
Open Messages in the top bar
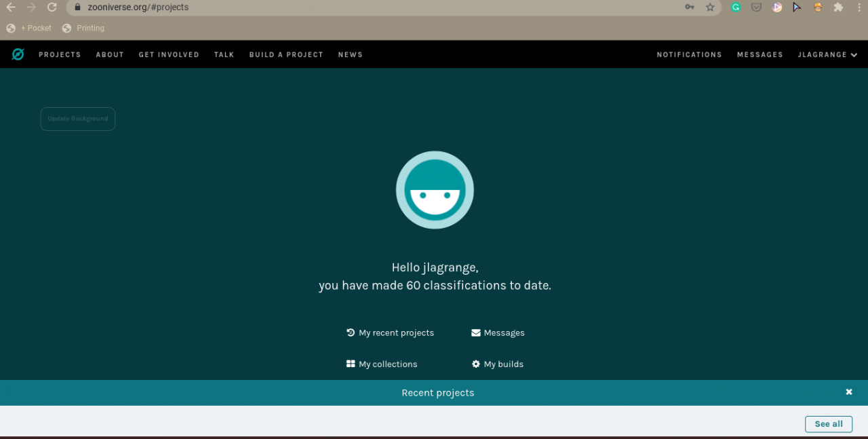[x=760, y=55]
